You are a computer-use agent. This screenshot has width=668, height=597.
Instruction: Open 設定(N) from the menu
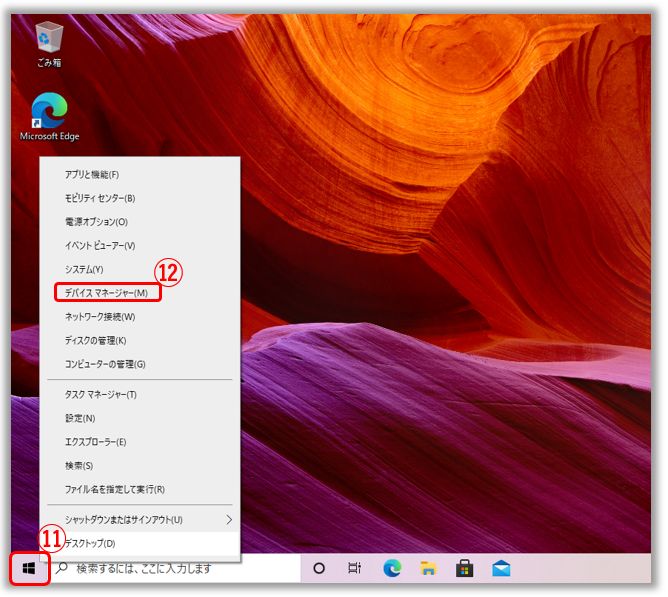[x=140, y=418]
